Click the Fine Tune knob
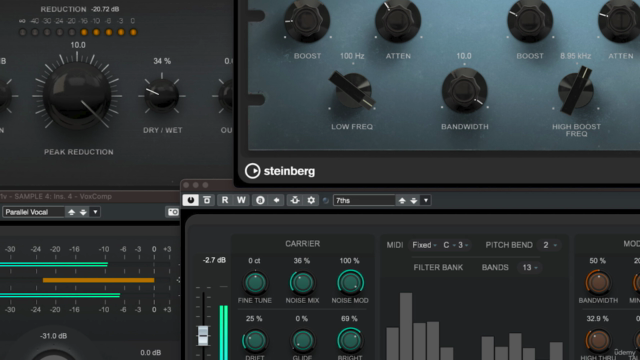Viewport: 640px width, 360px height. [x=255, y=282]
